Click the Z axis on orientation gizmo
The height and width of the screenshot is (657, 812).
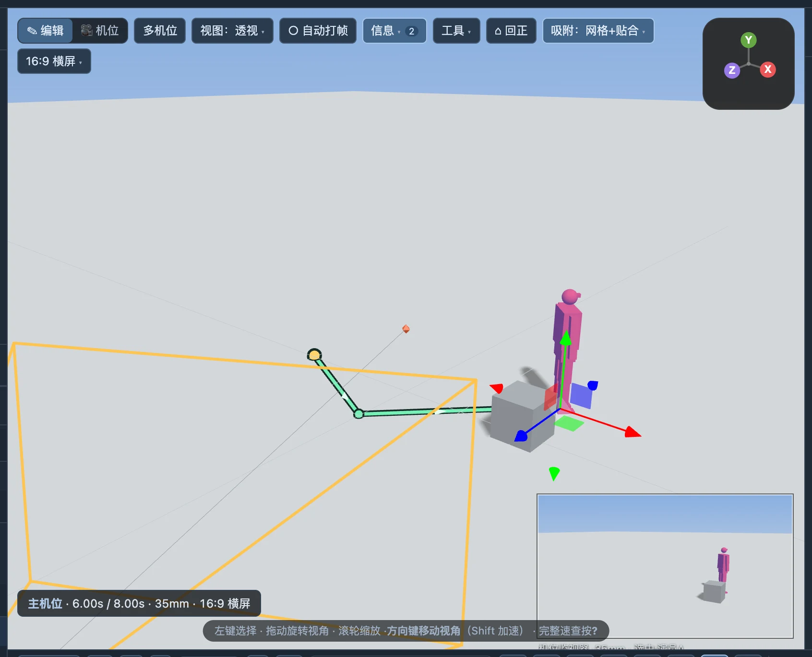point(732,70)
